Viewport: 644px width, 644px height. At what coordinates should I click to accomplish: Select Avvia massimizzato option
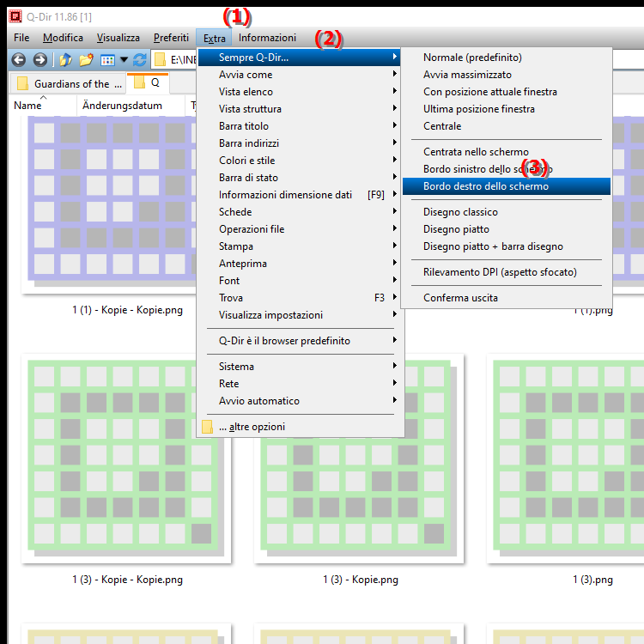507,75
